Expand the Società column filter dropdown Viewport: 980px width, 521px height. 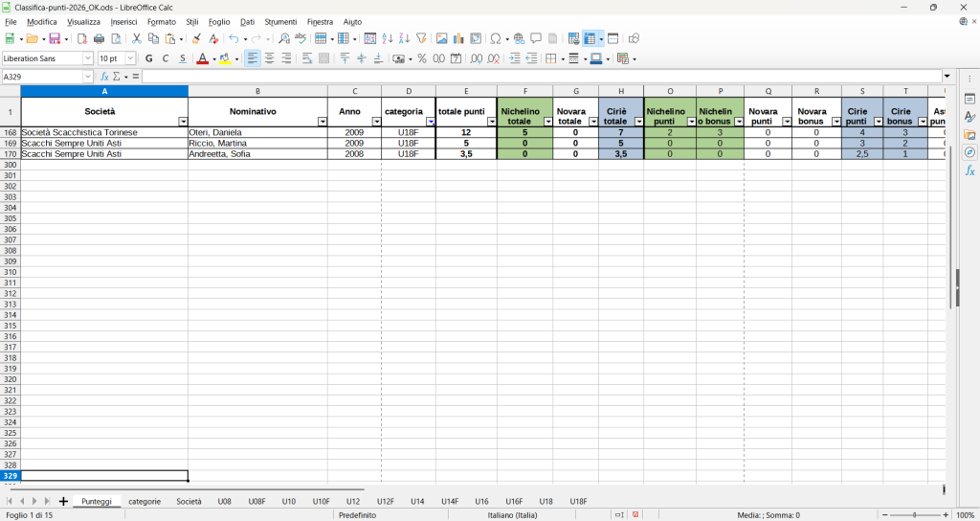182,122
